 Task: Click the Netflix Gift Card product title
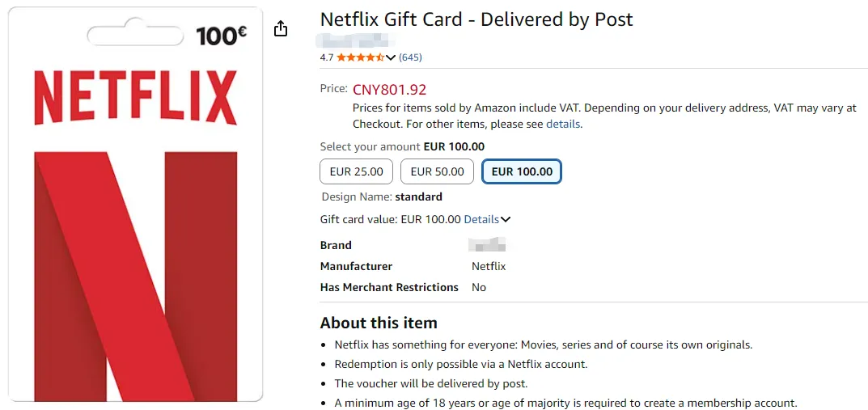[x=476, y=19]
